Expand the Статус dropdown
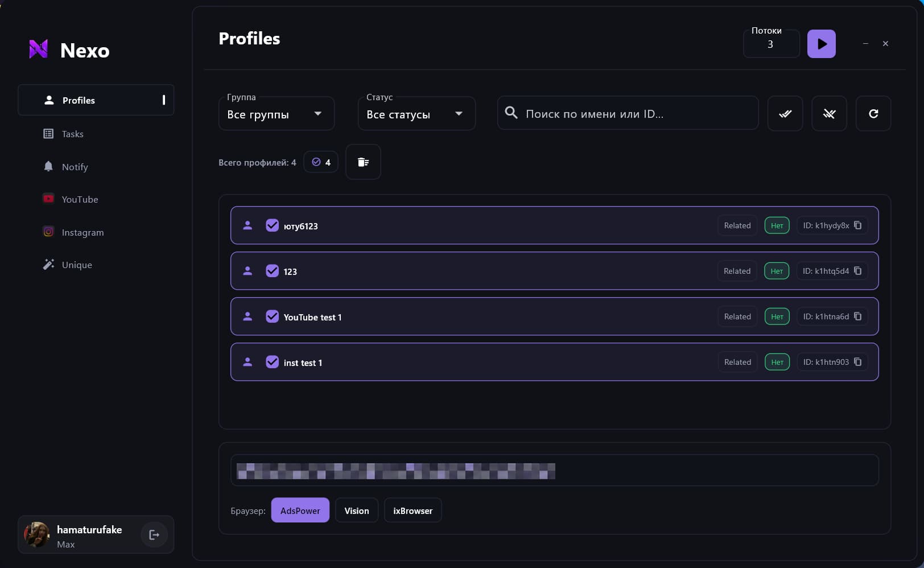This screenshot has height=568, width=924. 416,114
